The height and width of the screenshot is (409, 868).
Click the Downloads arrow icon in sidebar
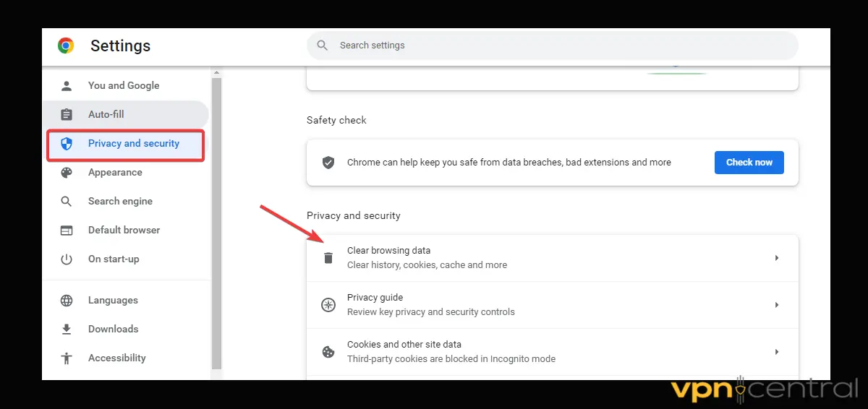point(67,329)
